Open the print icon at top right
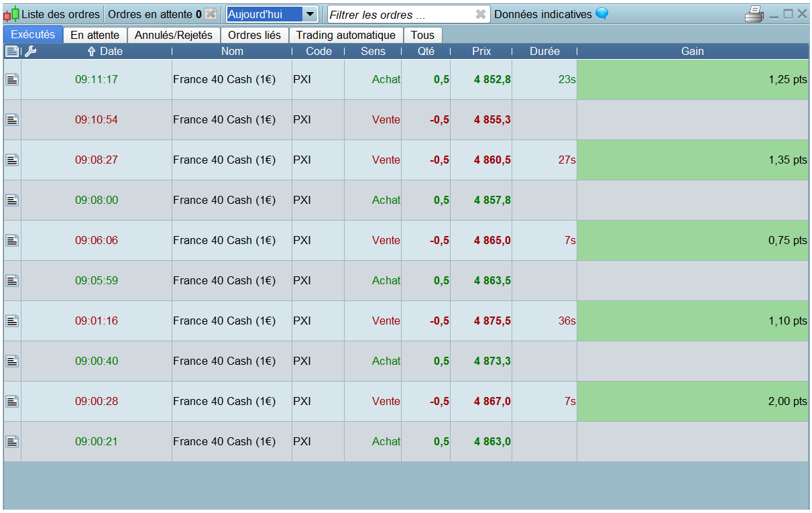812x513 pixels. [754, 14]
